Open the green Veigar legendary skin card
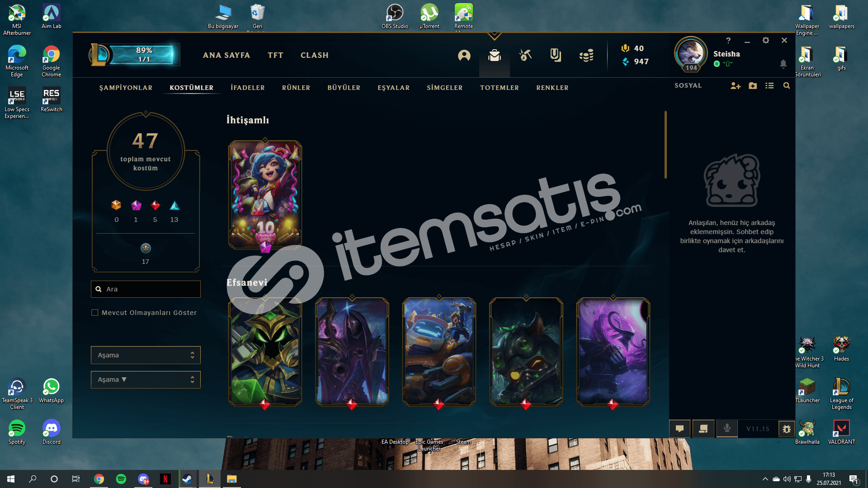Screen dimensions: 868x488 (265, 352)
